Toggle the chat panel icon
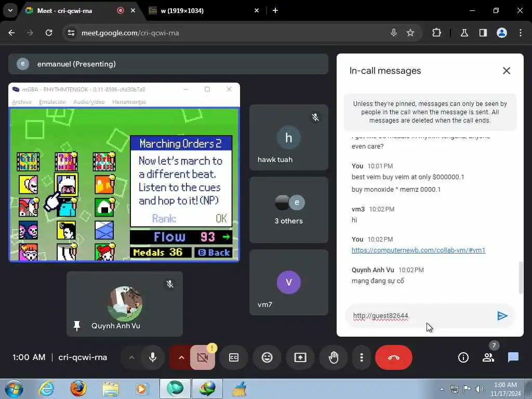 (513, 357)
